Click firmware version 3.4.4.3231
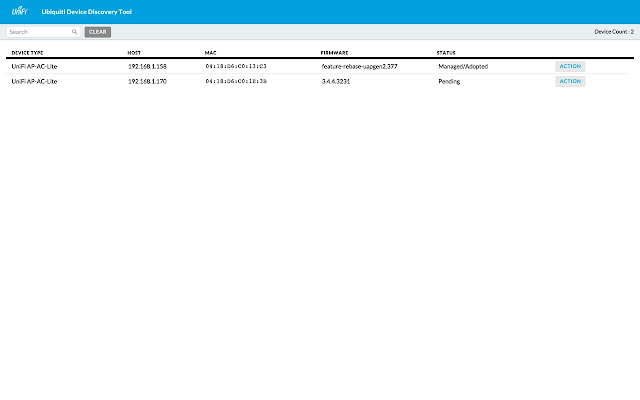The height and width of the screenshot is (400, 640). coord(336,81)
